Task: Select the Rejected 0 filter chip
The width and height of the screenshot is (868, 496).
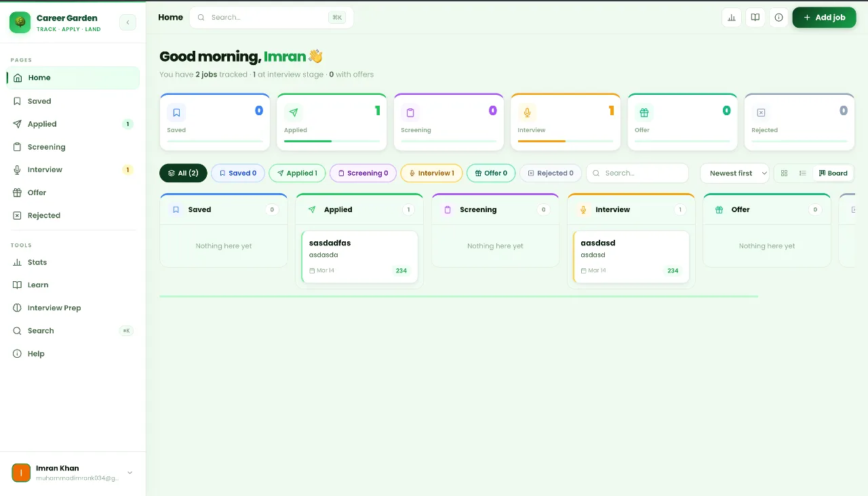Action: pyautogui.click(x=551, y=173)
